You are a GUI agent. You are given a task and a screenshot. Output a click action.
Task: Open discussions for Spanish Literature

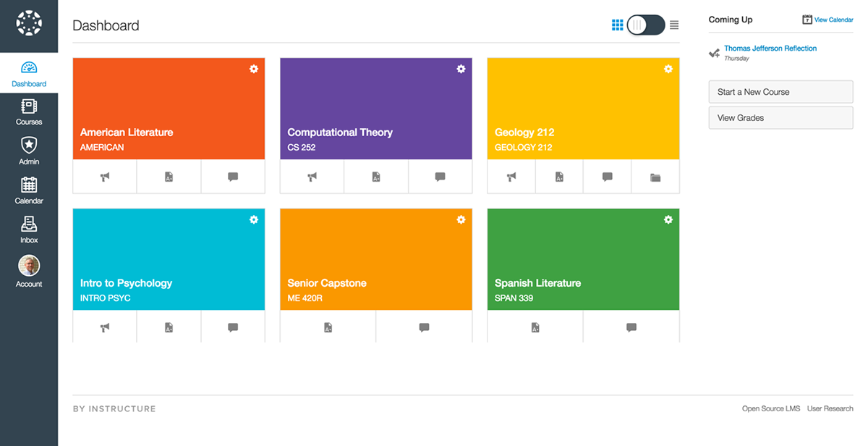coord(631,327)
